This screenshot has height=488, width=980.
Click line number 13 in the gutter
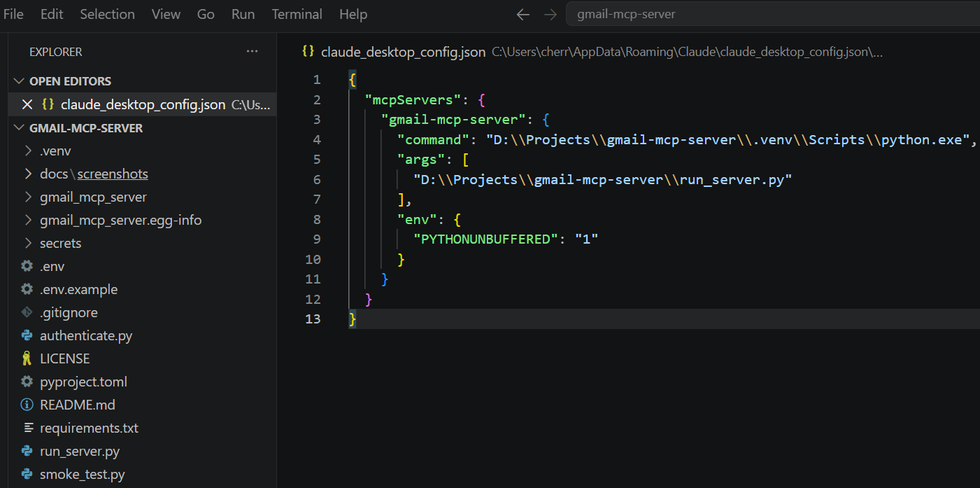[x=313, y=319]
